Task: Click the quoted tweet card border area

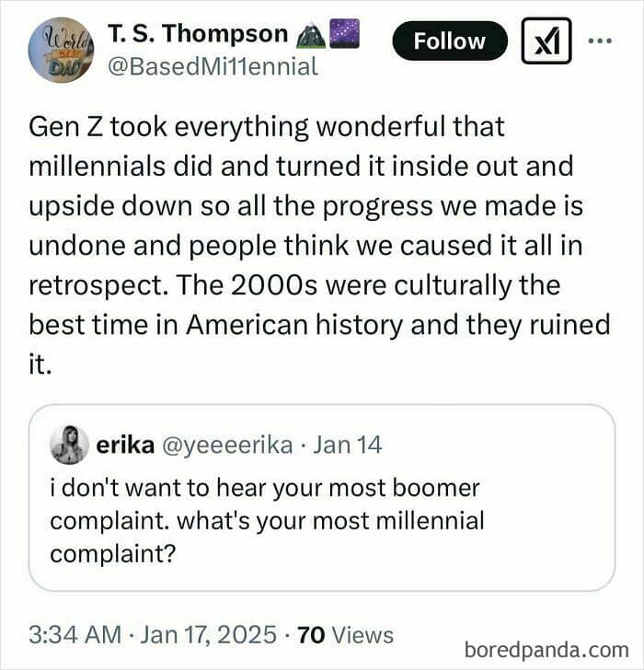Action: (x=322, y=498)
